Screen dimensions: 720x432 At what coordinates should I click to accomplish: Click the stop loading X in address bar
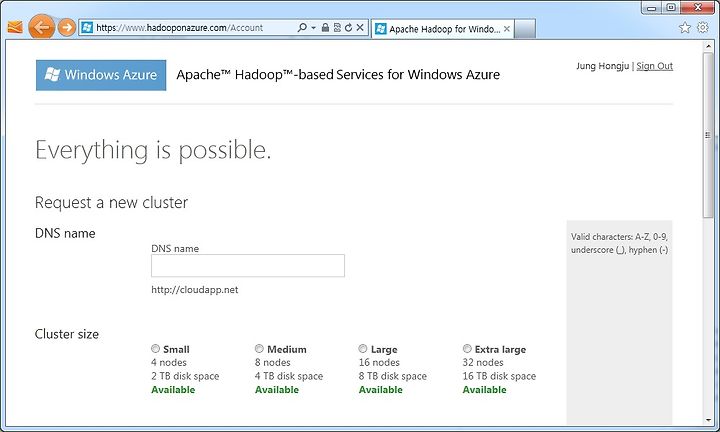pos(360,28)
